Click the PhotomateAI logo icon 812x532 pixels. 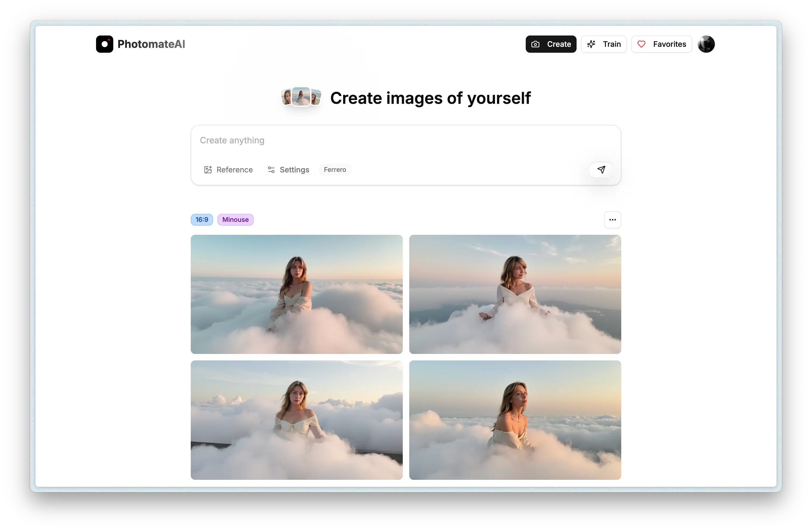pyautogui.click(x=104, y=44)
